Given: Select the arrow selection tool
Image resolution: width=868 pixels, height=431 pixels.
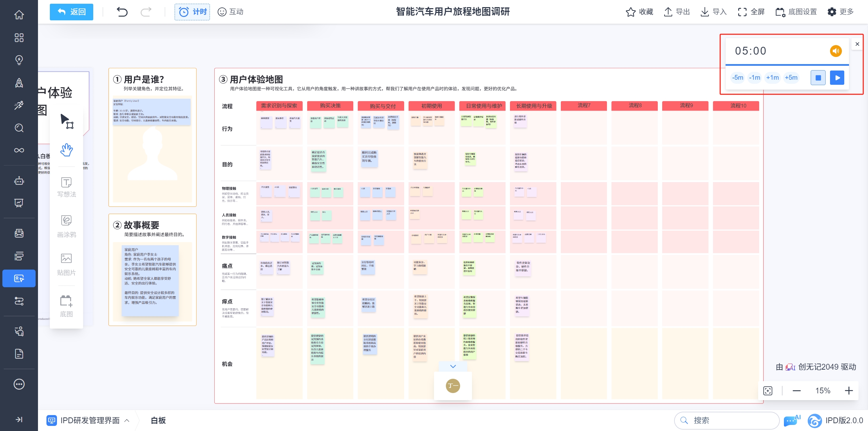Looking at the screenshot, I should [x=66, y=121].
